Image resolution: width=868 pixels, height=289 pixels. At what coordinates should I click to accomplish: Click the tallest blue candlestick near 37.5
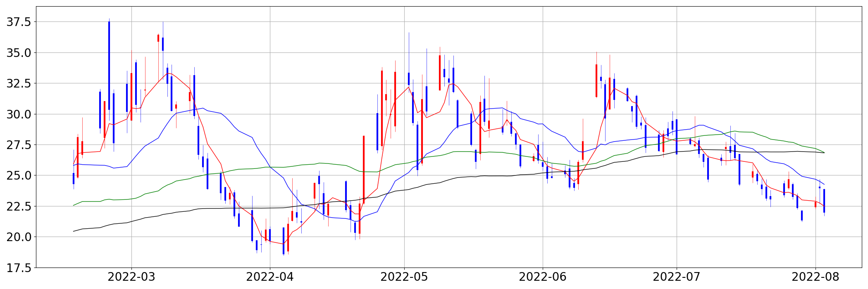click(x=109, y=66)
